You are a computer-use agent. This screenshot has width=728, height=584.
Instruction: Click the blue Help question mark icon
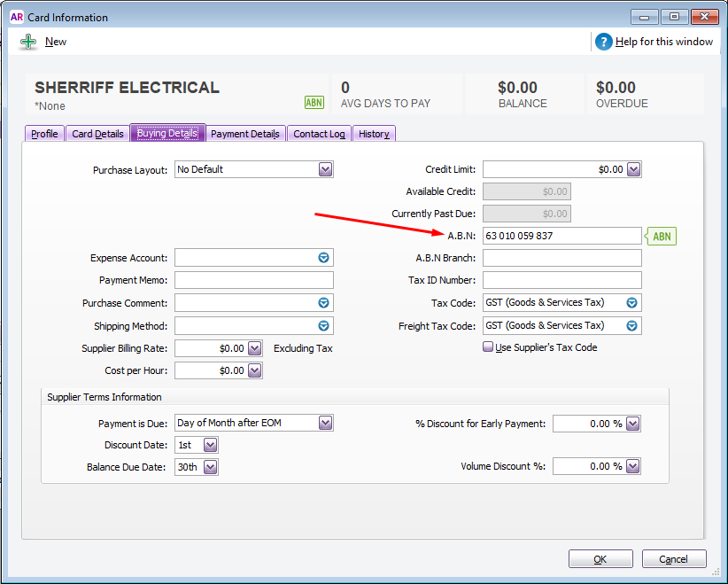coord(604,42)
